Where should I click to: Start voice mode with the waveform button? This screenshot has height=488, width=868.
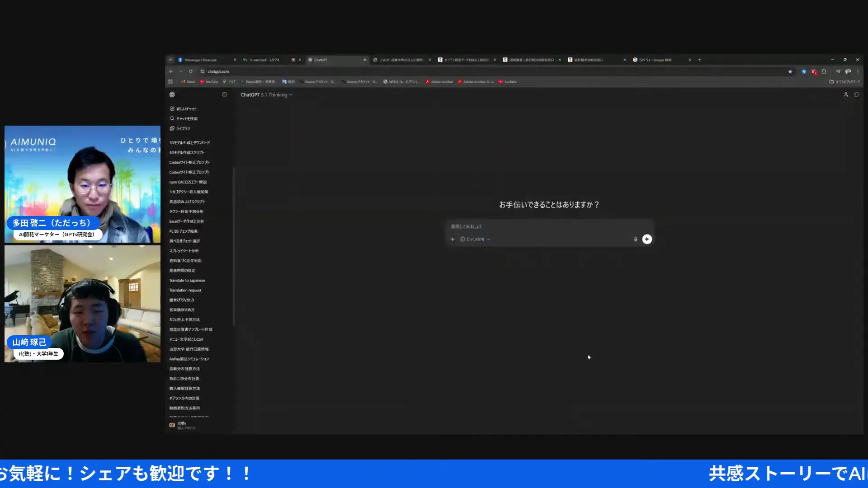click(647, 239)
